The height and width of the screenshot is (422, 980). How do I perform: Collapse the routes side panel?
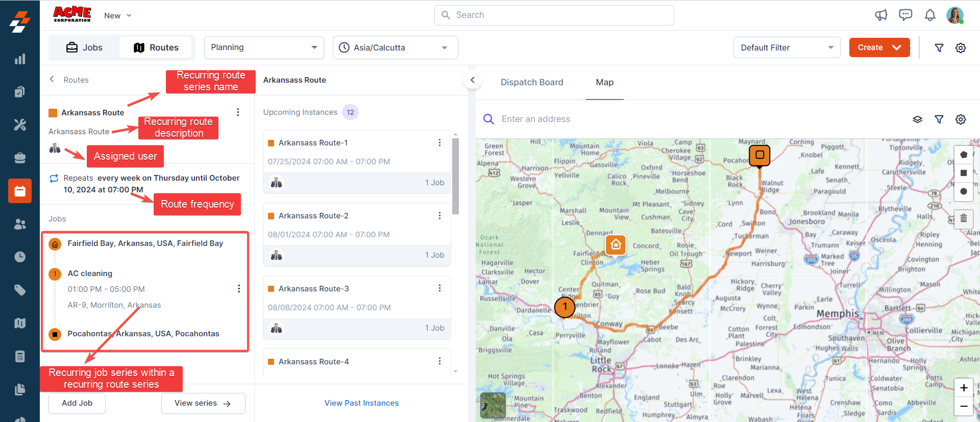[473, 80]
